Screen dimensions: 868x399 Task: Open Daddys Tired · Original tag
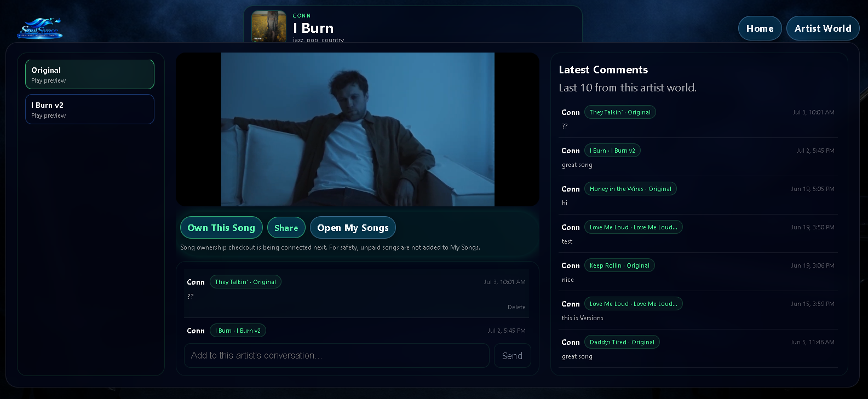(622, 342)
